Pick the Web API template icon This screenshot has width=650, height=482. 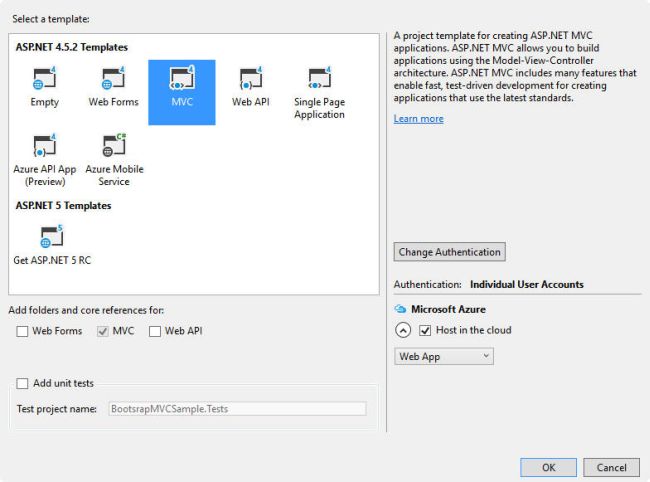[251, 78]
